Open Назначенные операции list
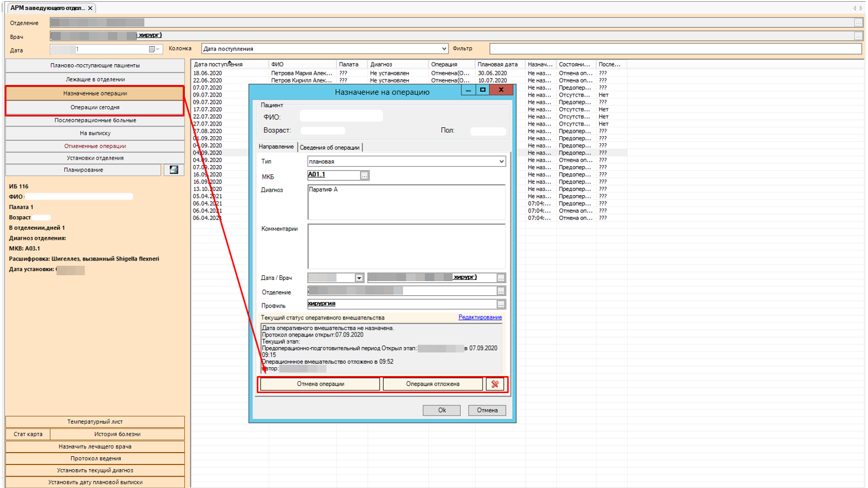The width and height of the screenshot is (868, 488). [95, 93]
